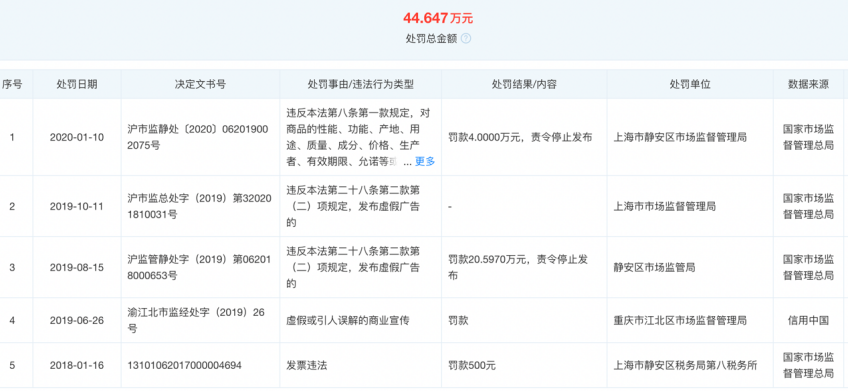Click the 处罚单位 column header

pos(690,84)
